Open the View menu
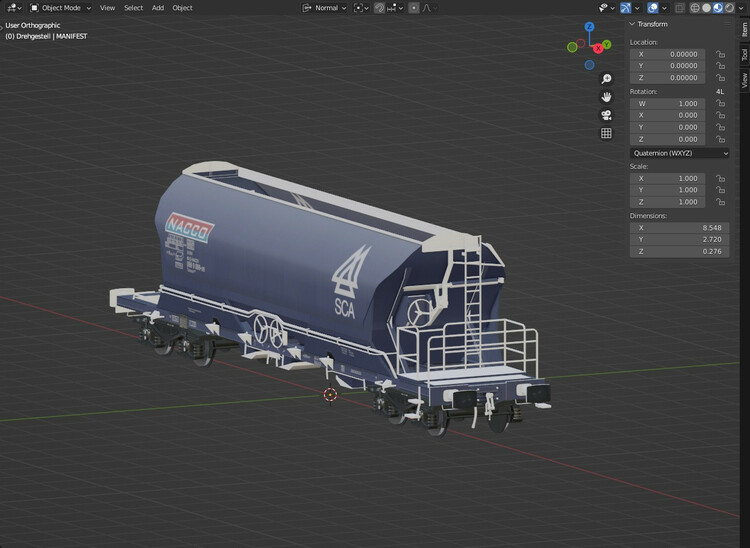This screenshot has height=548, width=750. coord(107,8)
